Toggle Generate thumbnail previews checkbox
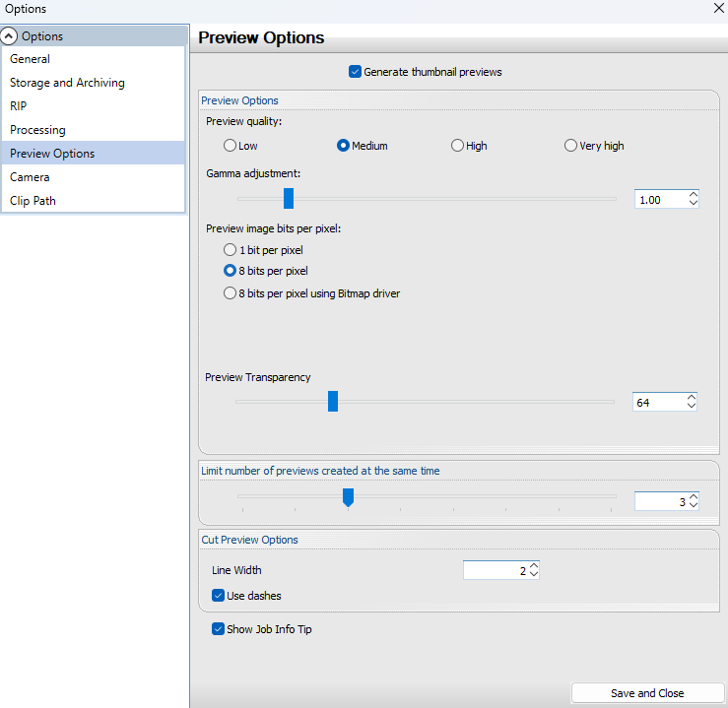 coord(355,72)
